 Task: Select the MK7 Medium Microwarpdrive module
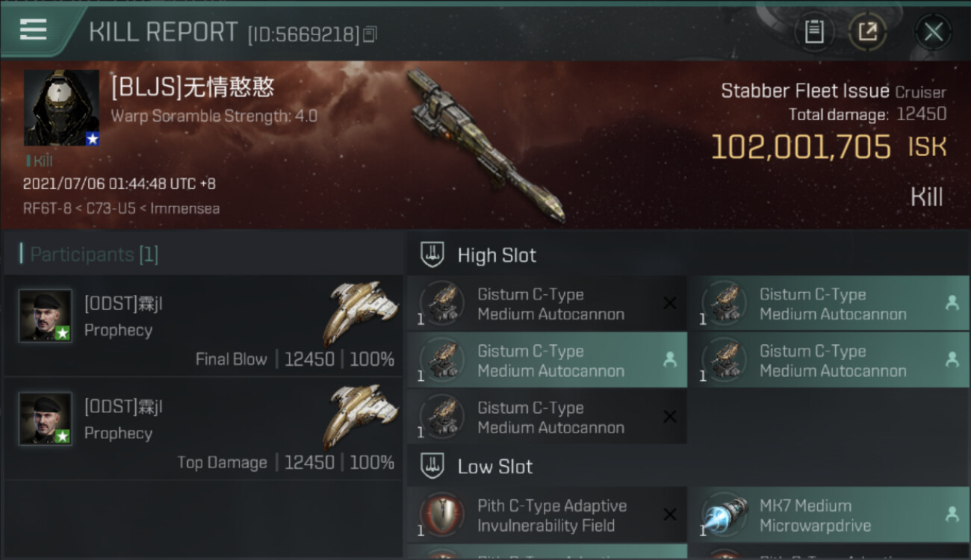[x=829, y=515]
